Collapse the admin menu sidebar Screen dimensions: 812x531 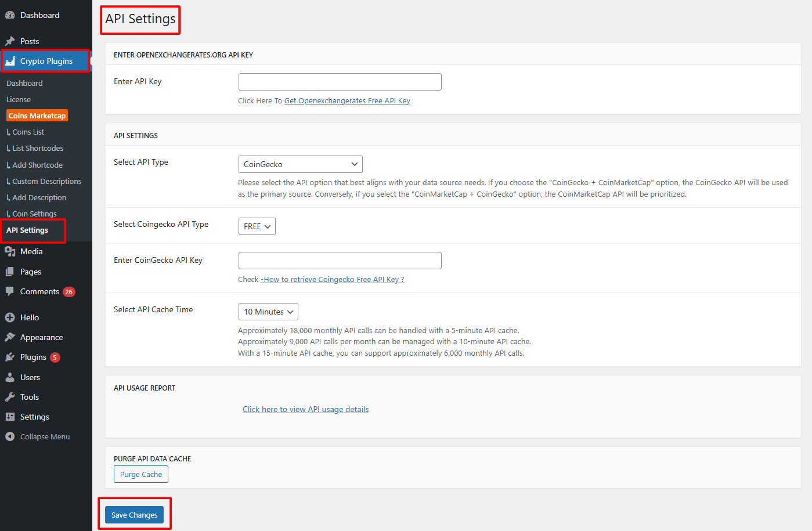click(38, 436)
